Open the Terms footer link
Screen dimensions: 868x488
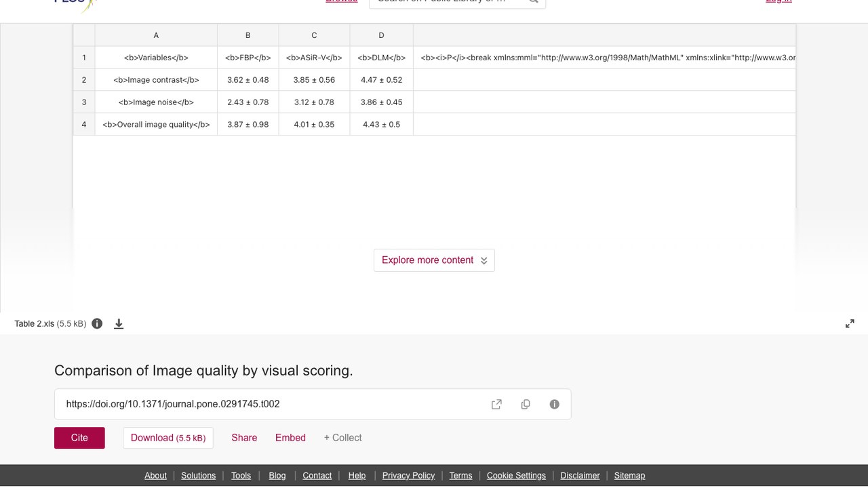[x=460, y=476]
